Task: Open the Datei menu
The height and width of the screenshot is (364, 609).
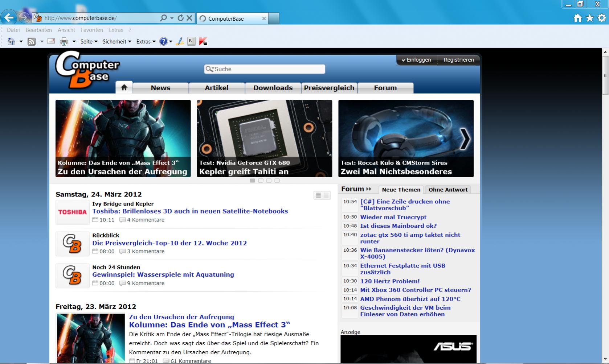Action: [13, 30]
